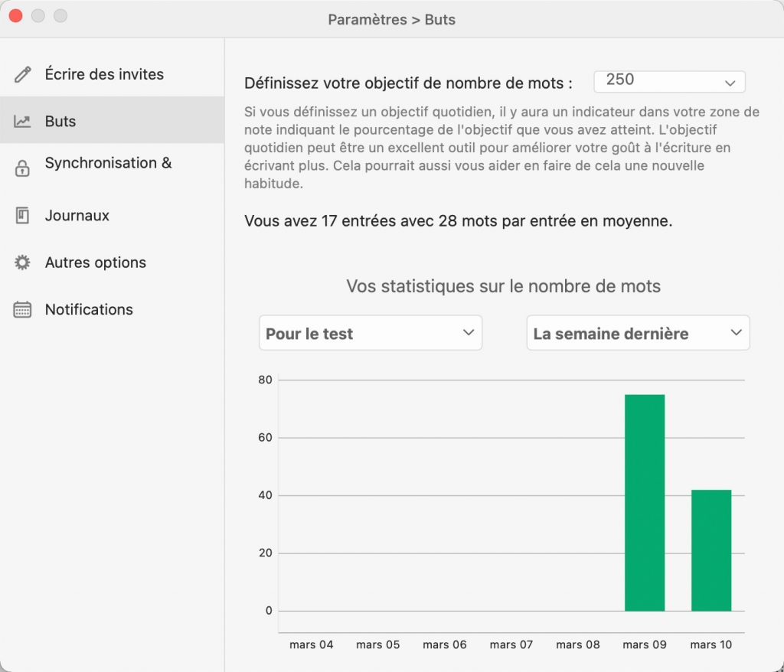Click the 80 value on the chart axis
Viewport: 784px width, 672px height.
coord(265,380)
